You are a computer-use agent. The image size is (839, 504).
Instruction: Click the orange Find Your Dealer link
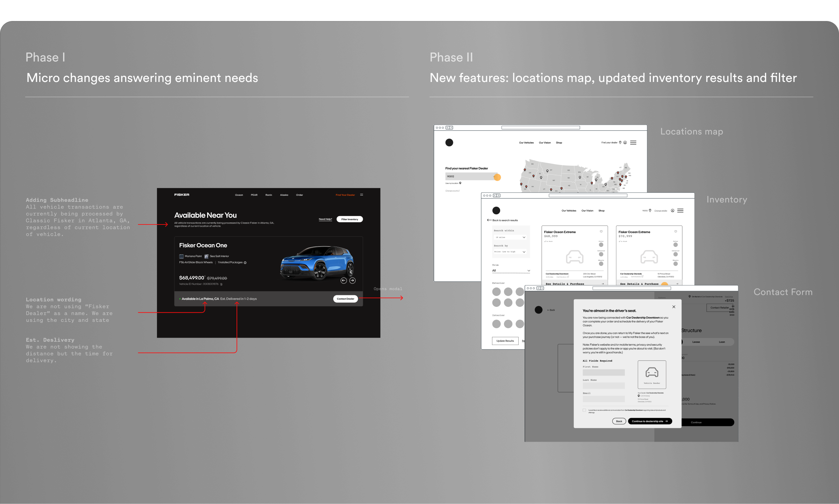pyautogui.click(x=345, y=195)
